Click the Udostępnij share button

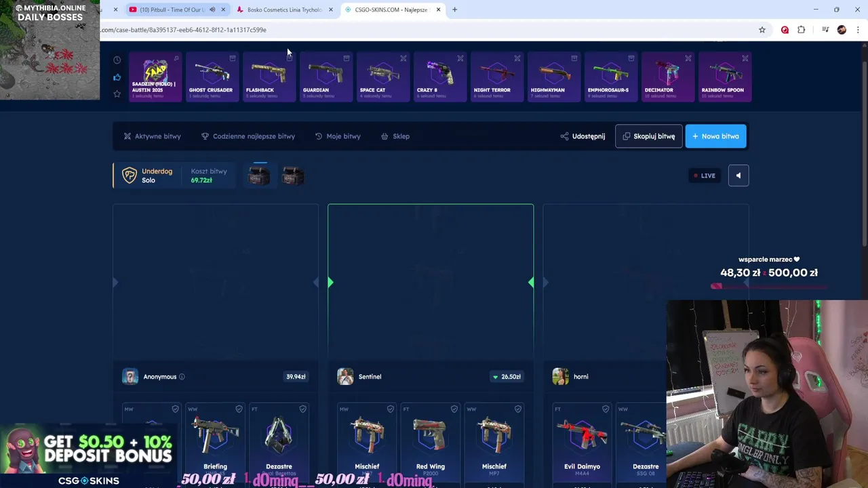[x=583, y=136]
